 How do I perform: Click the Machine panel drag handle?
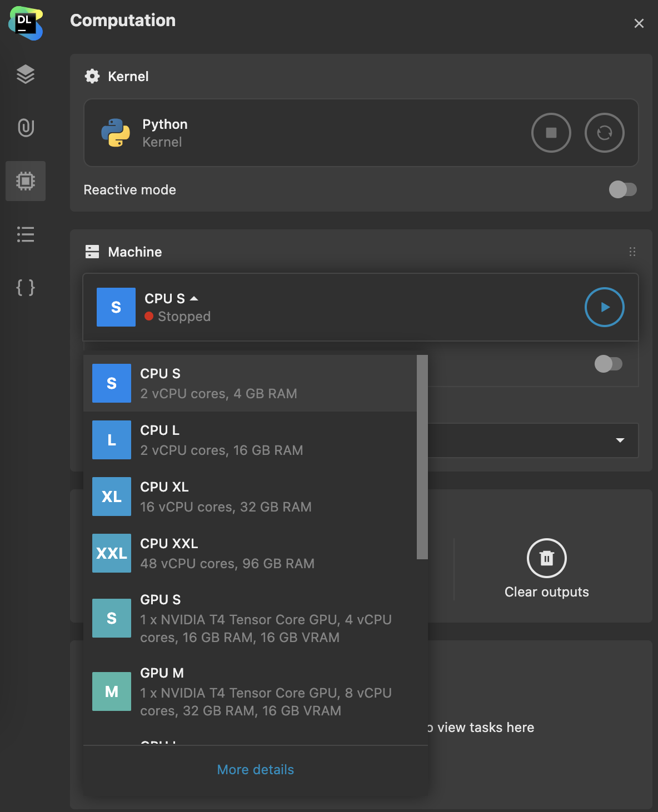click(632, 252)
